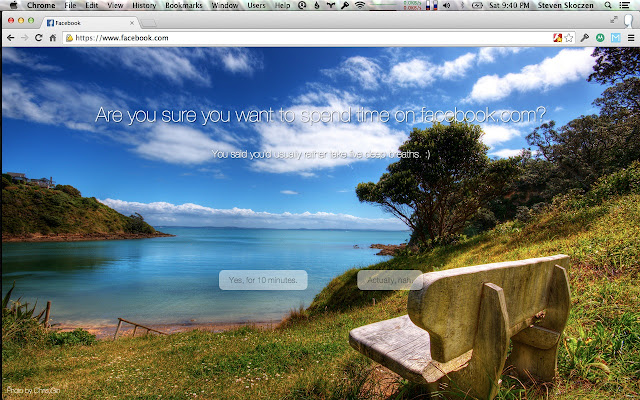This screenshot has height=400, width=640.
Task: Open the green circular extension icon
Action: (x=600, y=38)
